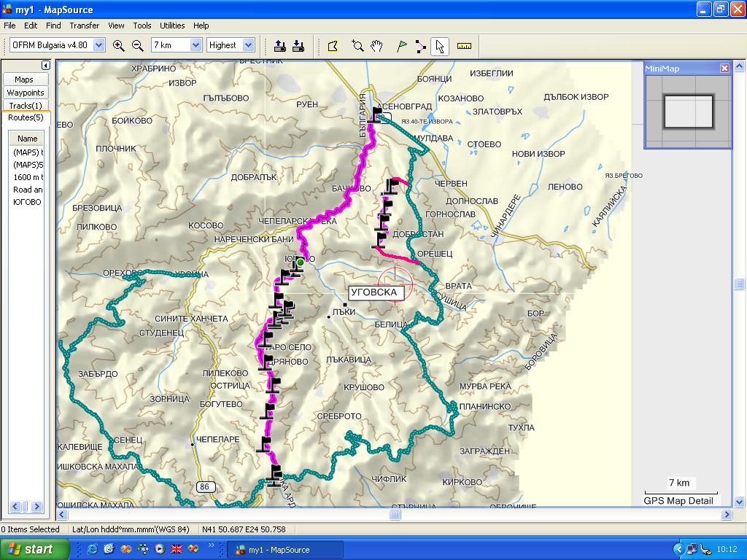Show hidden system tray icons
747x560 pixels.
coord(678,550)
